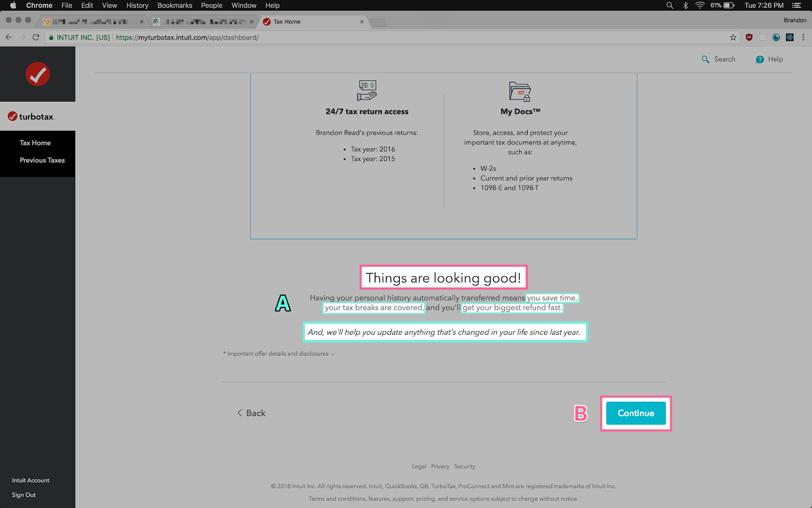This screenshot has width=812, height=508.
Task: Open the Privacy footer link
Action: pos(441,466)
